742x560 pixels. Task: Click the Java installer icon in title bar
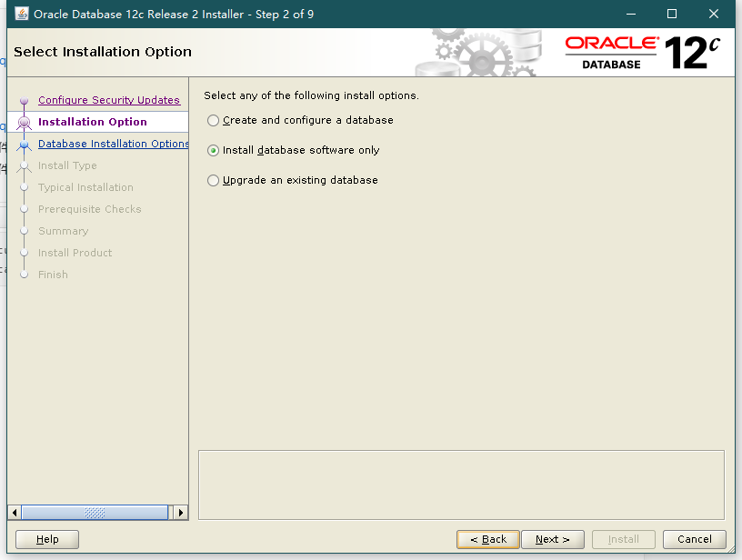pos(22,14)
